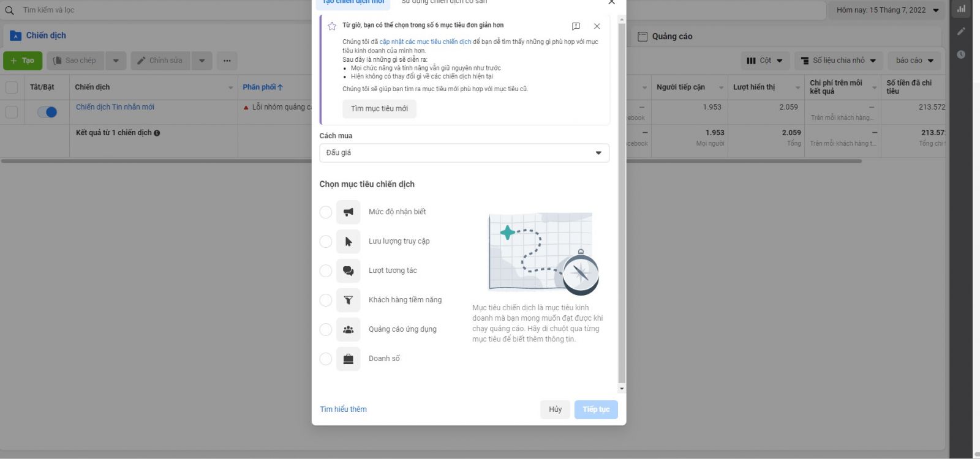Viewport: 980px width, 459px height.
Task: Choose the Lượt tương tác radio button
Action: point(326,271)
